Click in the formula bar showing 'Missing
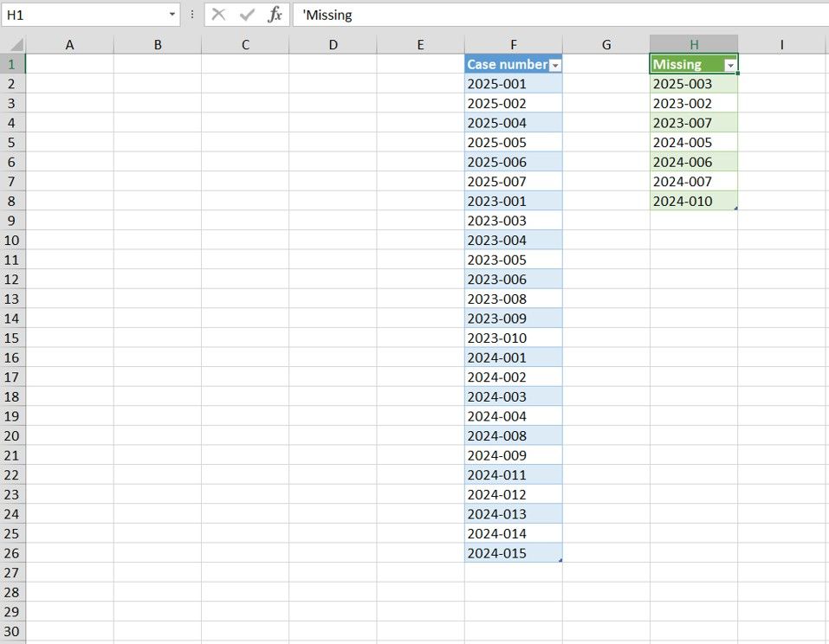Image resolution: width=829 pixels, height=644 pixels. click(560, 15)
